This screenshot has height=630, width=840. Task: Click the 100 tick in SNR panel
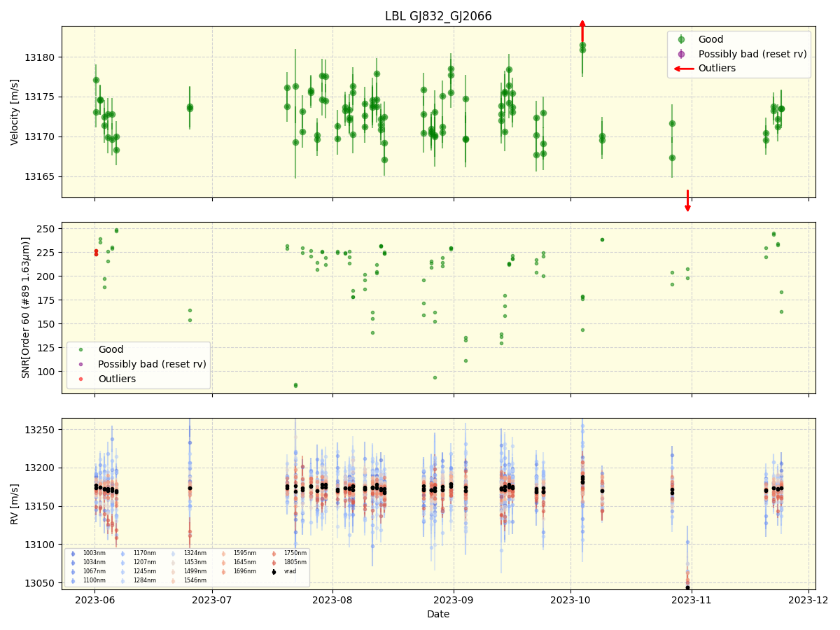(48, 372)
